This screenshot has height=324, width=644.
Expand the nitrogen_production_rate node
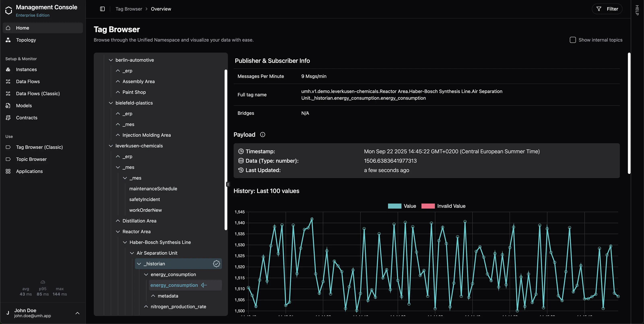146,307
